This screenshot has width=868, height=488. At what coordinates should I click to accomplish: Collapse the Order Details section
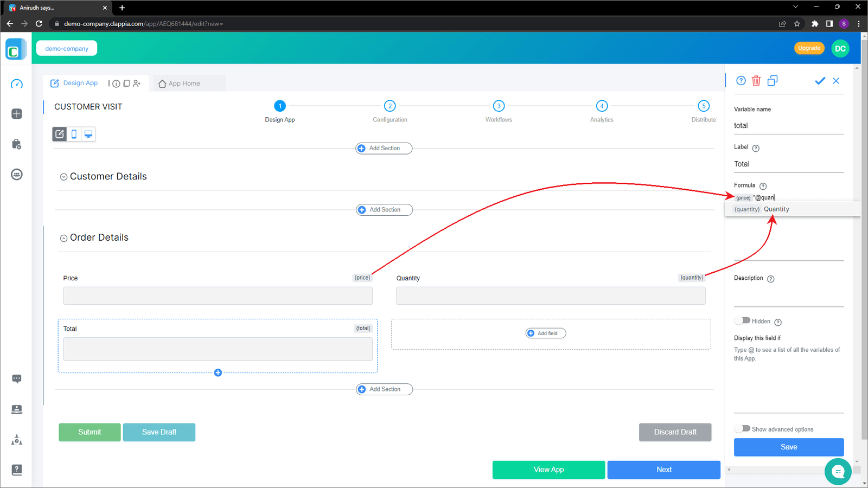pyautogui.click(x=63, y=237)
